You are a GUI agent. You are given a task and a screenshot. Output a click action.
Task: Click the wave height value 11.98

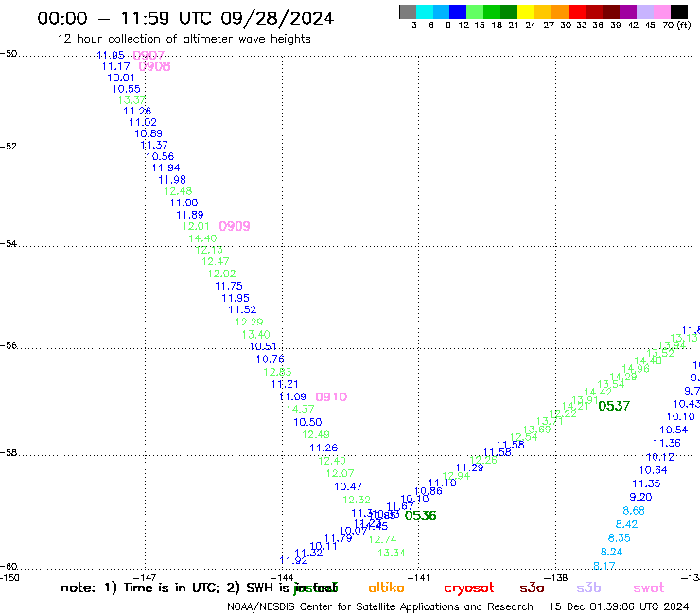[x=172, y=180]
